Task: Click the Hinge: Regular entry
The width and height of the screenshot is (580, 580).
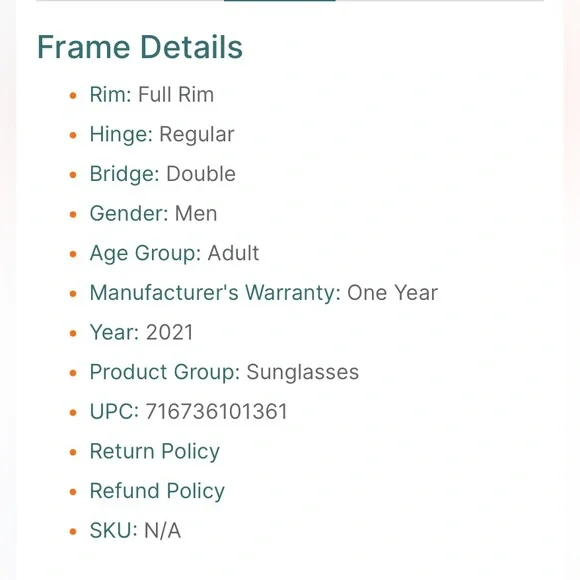Action: 162,134
